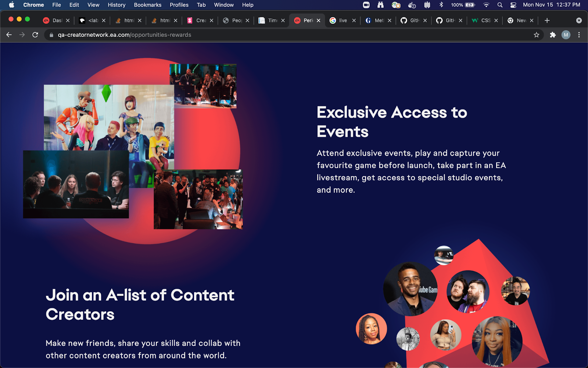Open the Help menu
The height and width of the screenshot is (368, 588).
(248, 5)
